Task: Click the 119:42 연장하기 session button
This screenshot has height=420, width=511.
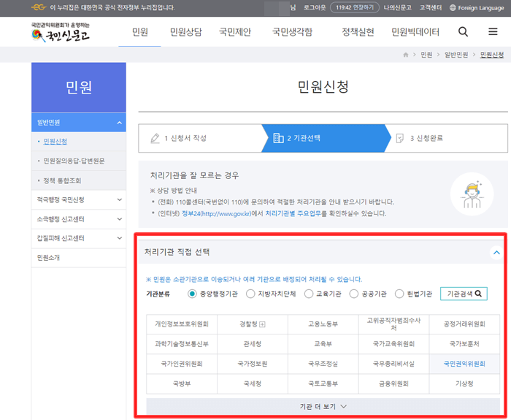Action: tap(355, 7)
